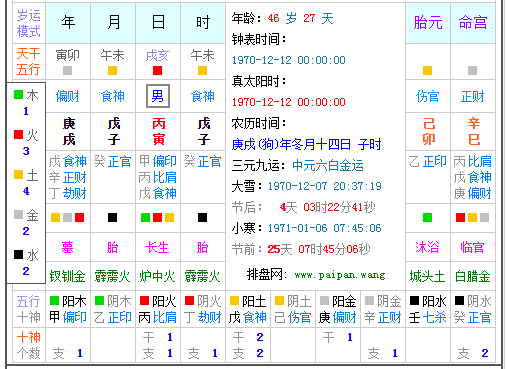Click the 戌亥 text in day column
Image resolution: width=507 pixels, height=369 pixels.
pyautogui.click(x=157, y=55)
